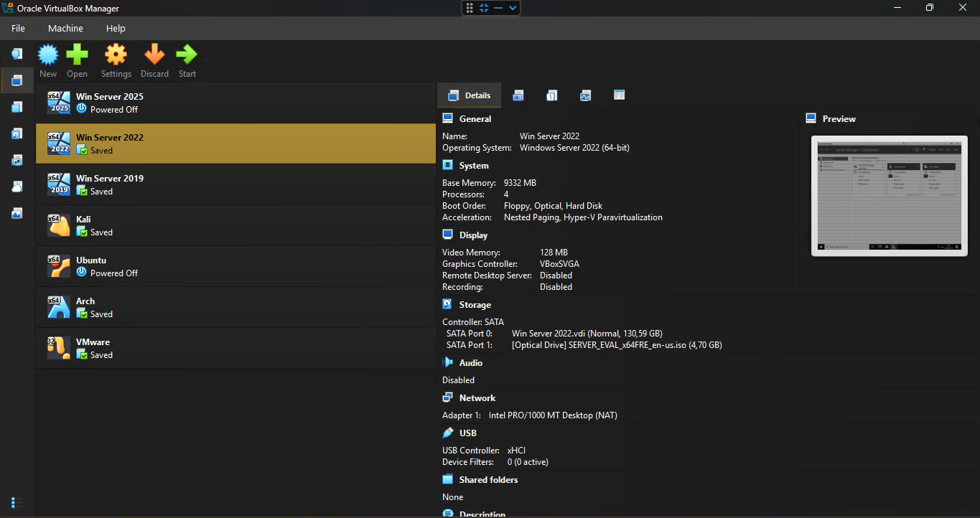
Task: Click the Intel PRO/1000 MT Desktop (NAT) adapter text
Action: click(x=553, y=415)
